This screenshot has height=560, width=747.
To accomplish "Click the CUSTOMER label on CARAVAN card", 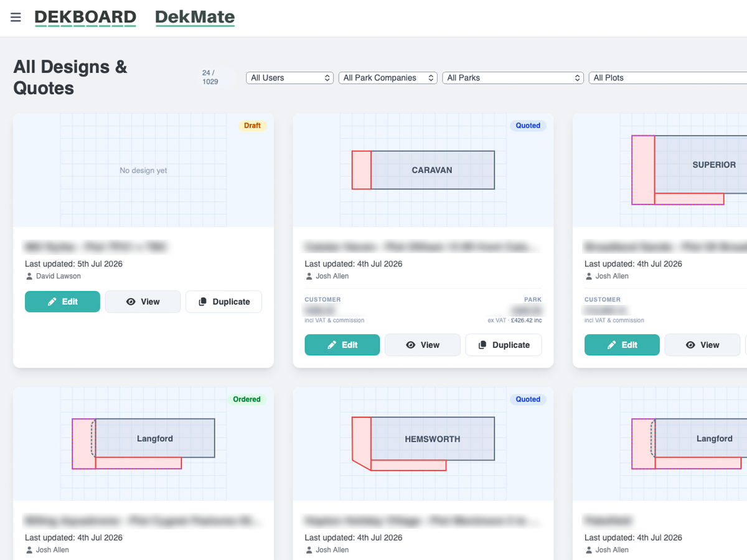I will point(322,299).
